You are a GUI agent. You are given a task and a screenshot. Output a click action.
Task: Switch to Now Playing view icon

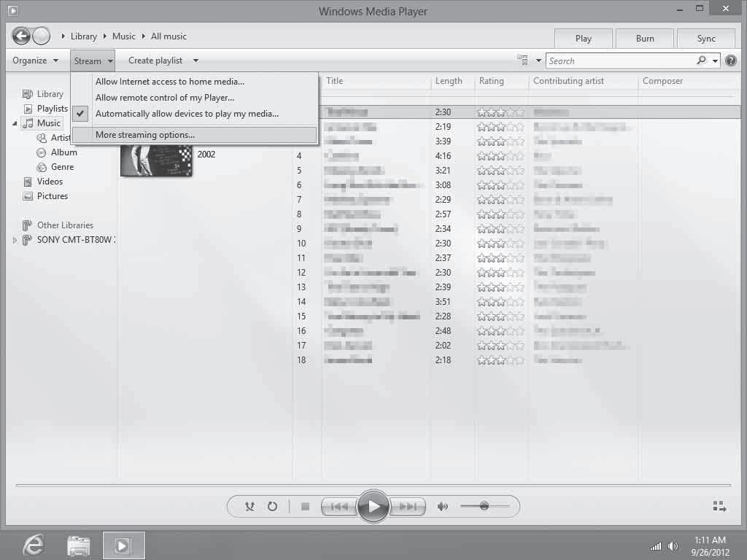point(719,506)
